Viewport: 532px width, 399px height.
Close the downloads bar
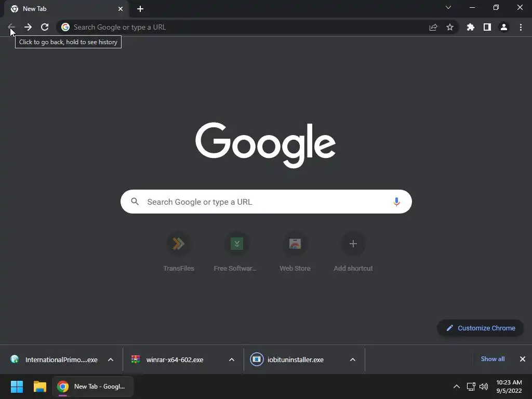[x=523, y=359]
